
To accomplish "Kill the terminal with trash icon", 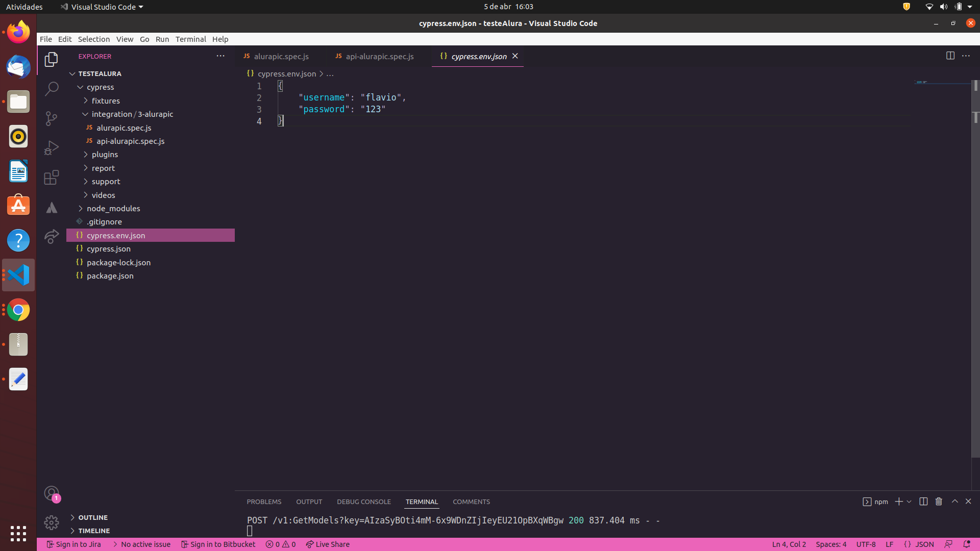I will pos(939,502).
